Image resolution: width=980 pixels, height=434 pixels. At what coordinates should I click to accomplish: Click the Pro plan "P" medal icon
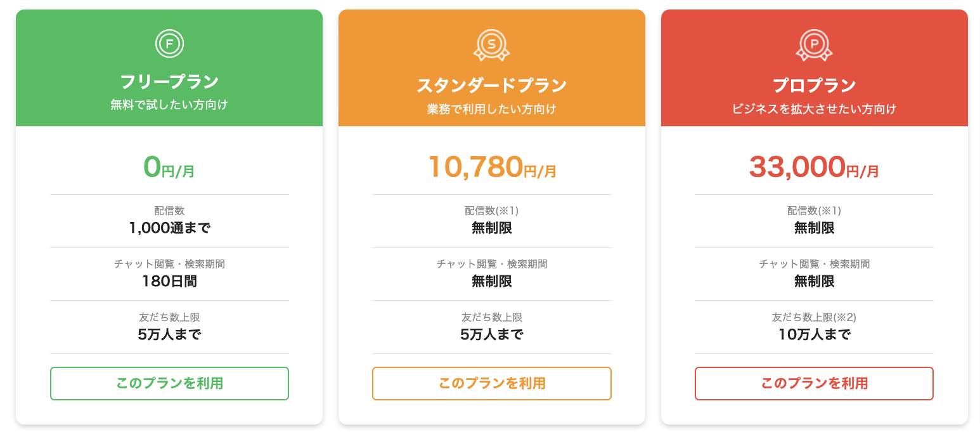(814, 44)
